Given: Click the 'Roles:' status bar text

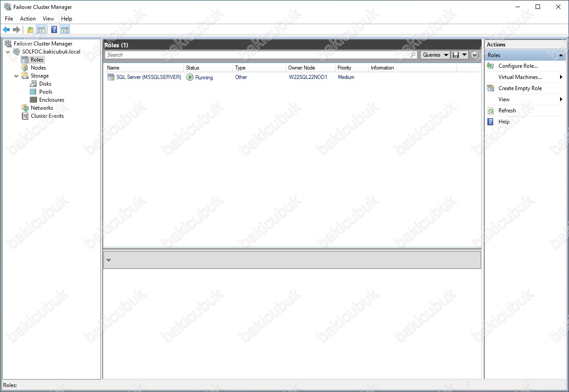Looking at the screenshot, I should 10,385.
